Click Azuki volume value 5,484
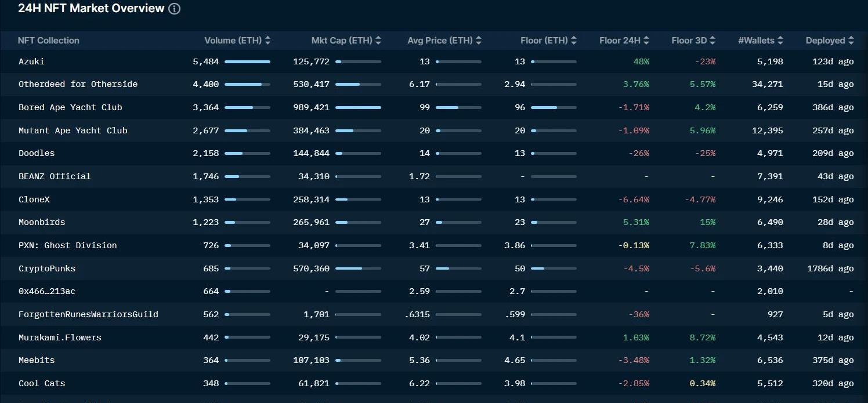Viewport: 868px width, 403px height. click(x=206, y=61)
